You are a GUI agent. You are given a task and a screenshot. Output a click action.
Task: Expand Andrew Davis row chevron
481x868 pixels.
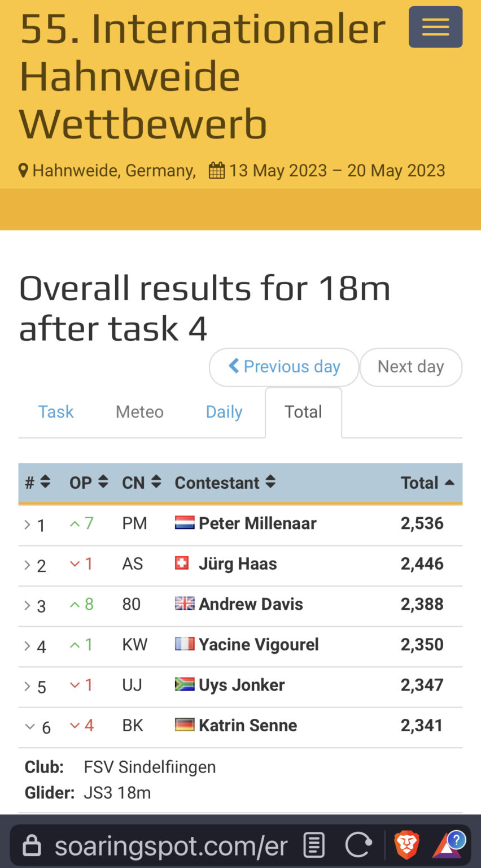click(x=27, y=605)
